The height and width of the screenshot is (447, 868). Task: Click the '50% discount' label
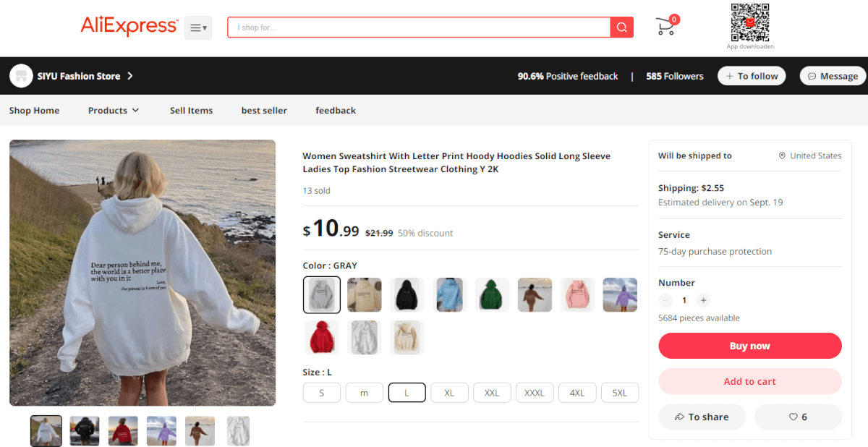[425, 233]
